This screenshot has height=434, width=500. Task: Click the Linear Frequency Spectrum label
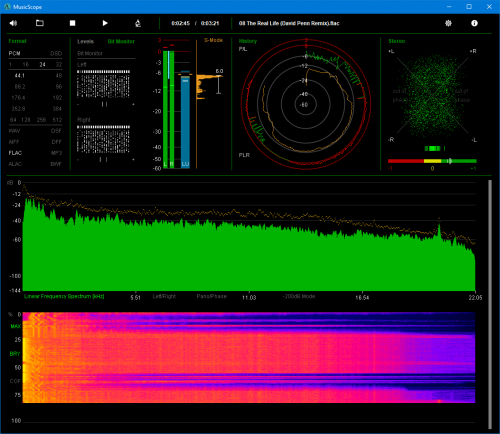pos(64,296)
